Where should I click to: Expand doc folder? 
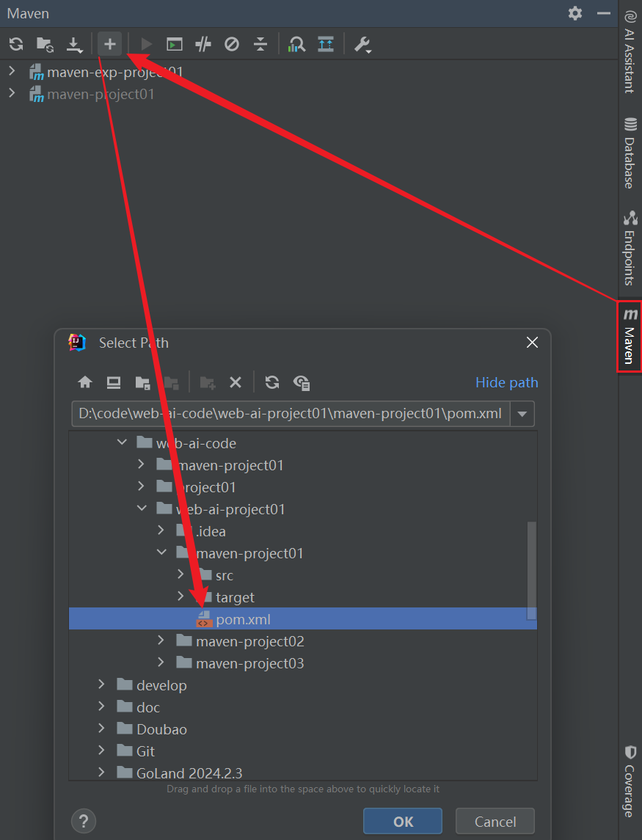coord(102,706)
